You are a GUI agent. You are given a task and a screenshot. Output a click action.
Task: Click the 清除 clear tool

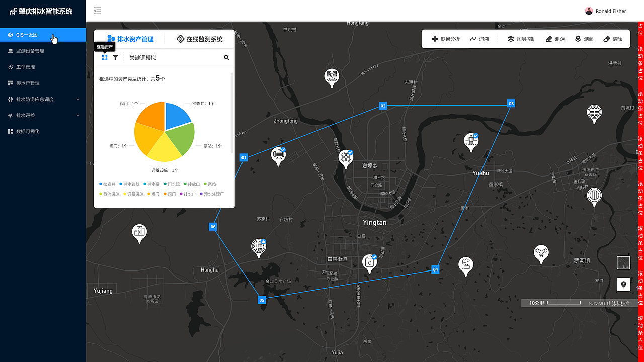613,39
